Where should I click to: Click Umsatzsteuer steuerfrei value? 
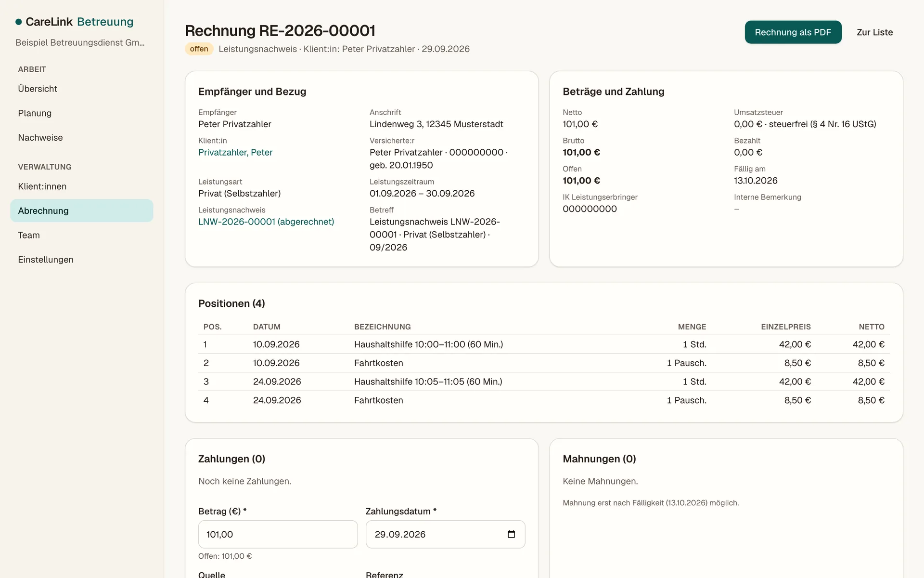805,124
